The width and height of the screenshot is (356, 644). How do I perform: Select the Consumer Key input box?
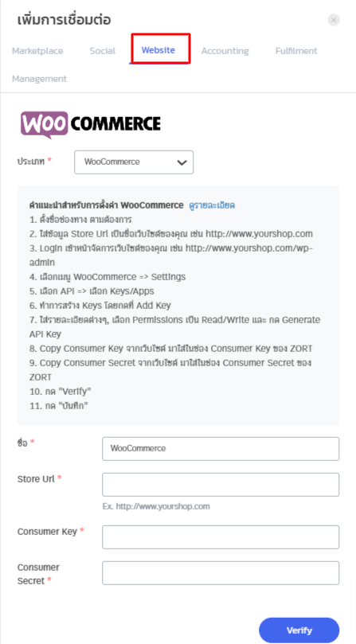221,537
